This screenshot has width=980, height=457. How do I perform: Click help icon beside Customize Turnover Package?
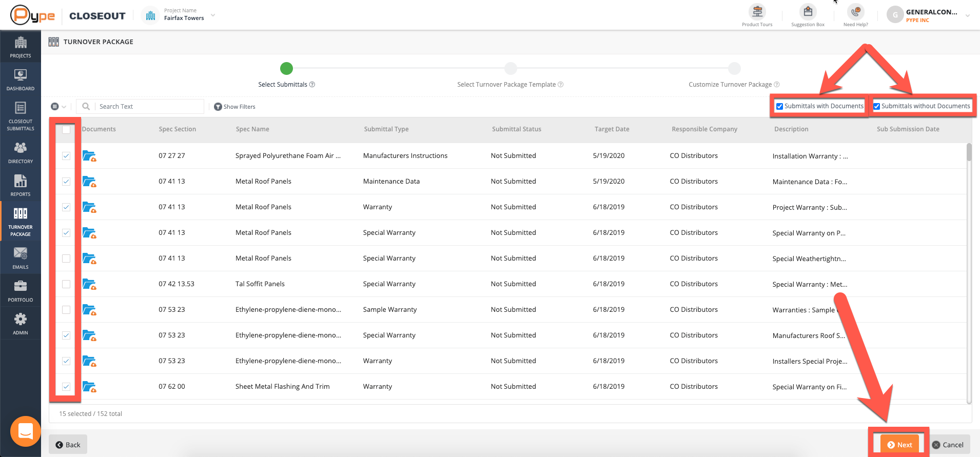pyautogui.click(x=777, y=85)
